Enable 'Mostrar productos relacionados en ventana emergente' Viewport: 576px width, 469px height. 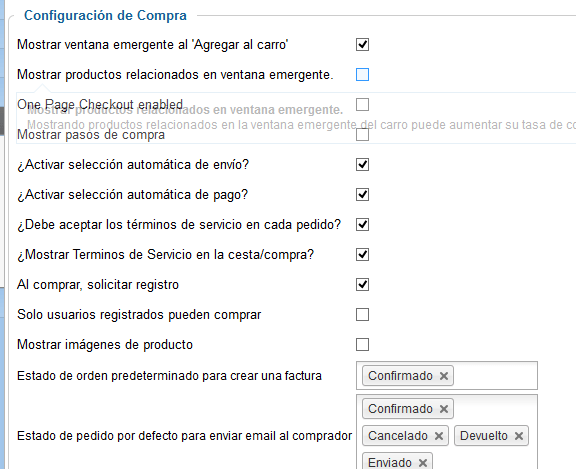click(x=362, y=75)
